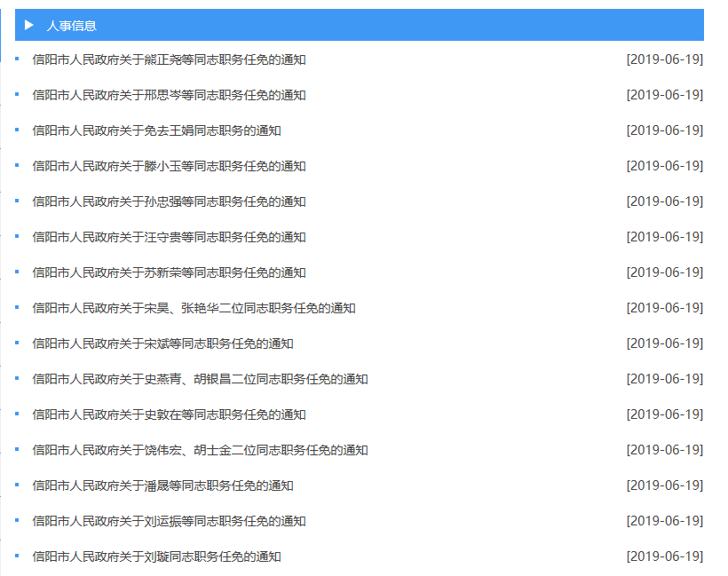Click the triangle icon beside 人事信息

(28, 25)
